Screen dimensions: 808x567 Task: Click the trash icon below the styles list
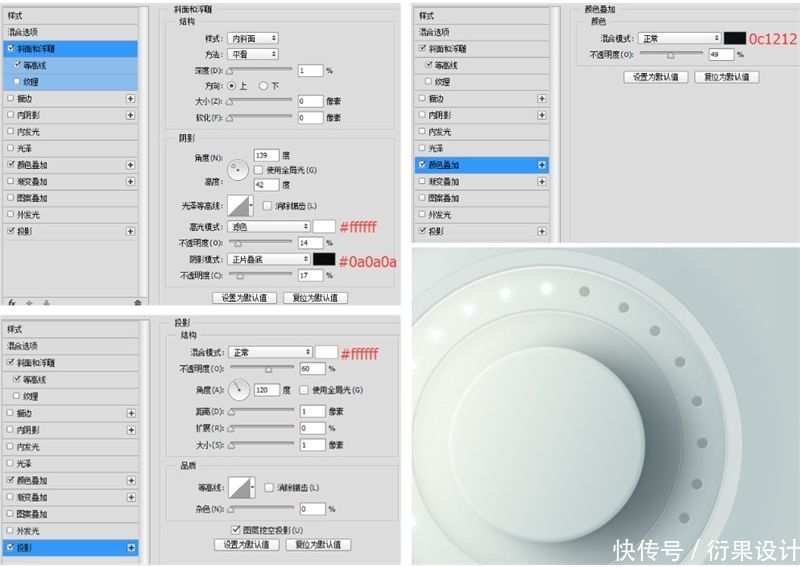pyautogui.click(x=137, y=303)
